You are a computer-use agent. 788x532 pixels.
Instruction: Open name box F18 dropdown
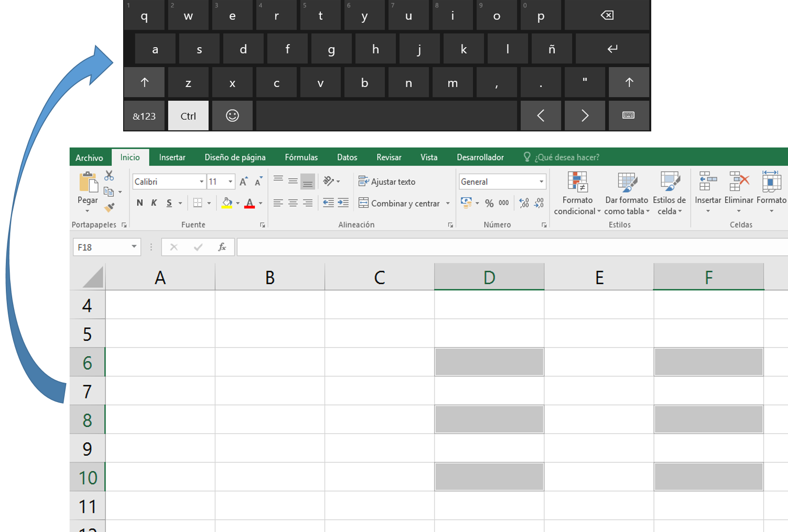[x=134, y=247]
